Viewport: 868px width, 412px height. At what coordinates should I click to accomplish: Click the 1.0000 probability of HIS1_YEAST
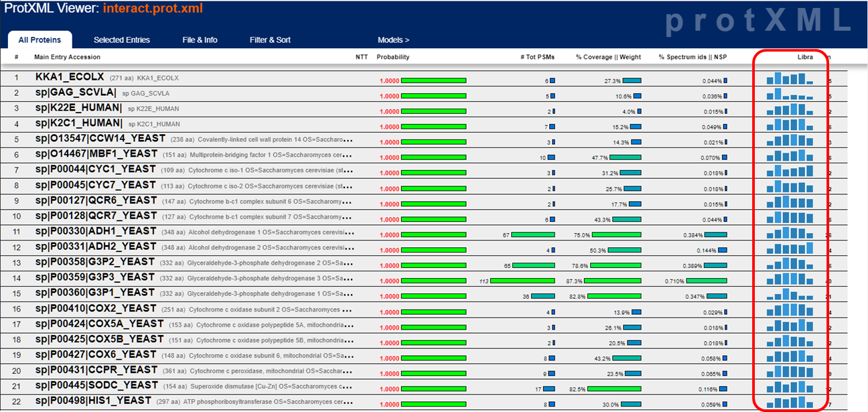pos(390,405)
